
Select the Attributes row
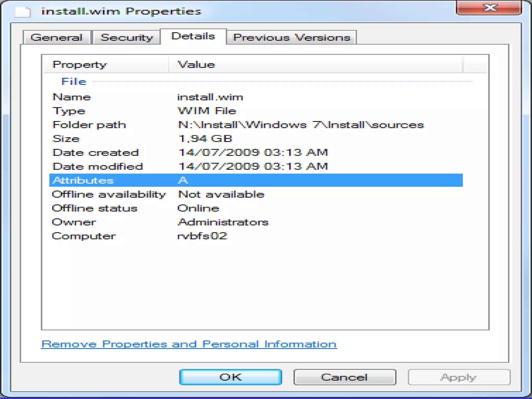[256, 180]
